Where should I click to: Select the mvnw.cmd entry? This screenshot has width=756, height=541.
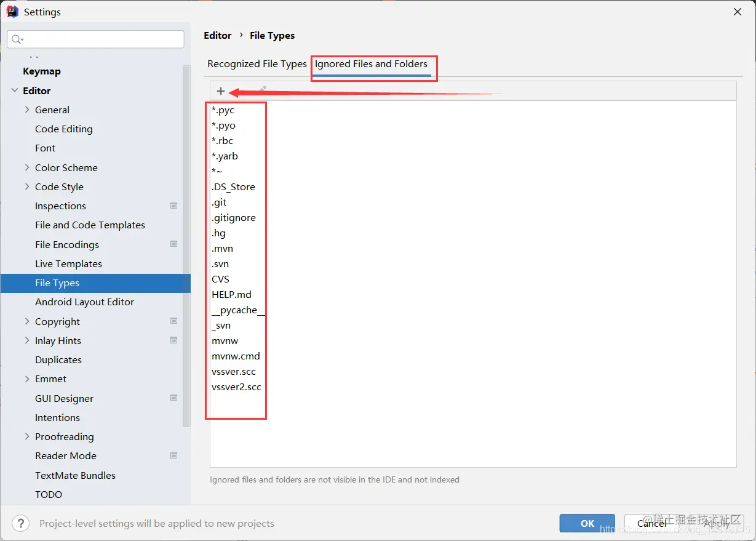click(x=236, y=356)
